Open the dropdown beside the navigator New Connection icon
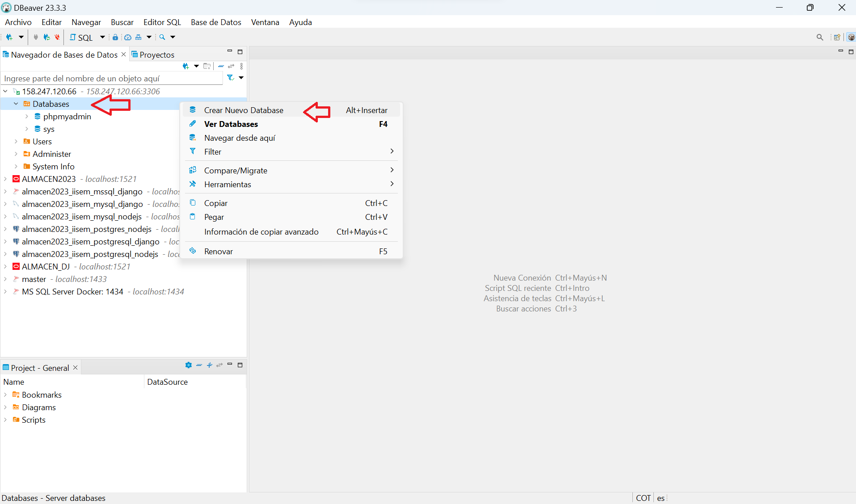This screenshot has width=856, height=504. [196, 67]
